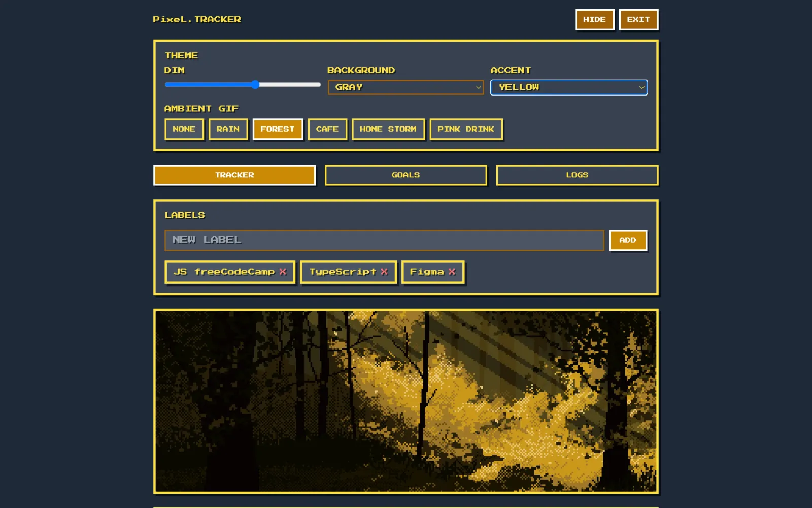This screenshot has height=508, width=812.
Task: Select the FOREST ambient GIF option
Action: click(x=278, y=129)
